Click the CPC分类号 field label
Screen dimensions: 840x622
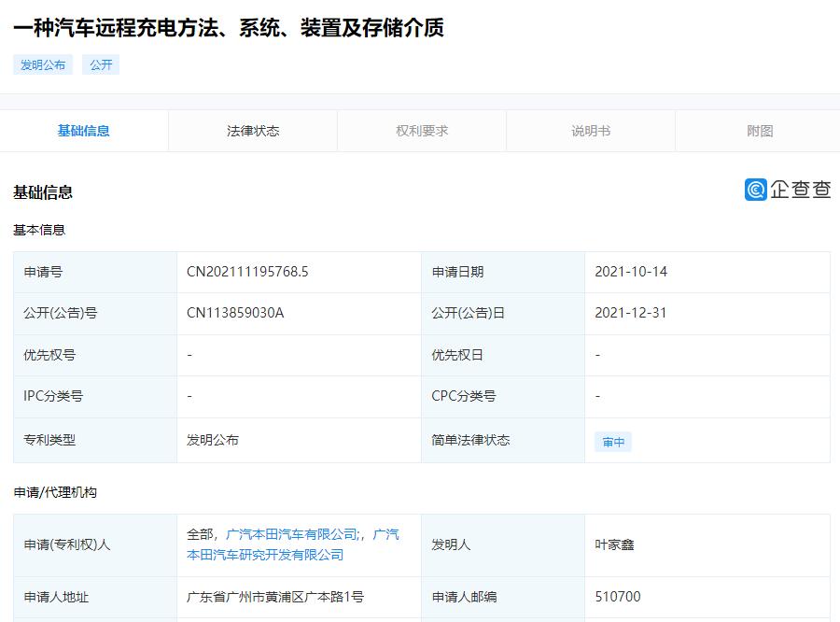464,396
